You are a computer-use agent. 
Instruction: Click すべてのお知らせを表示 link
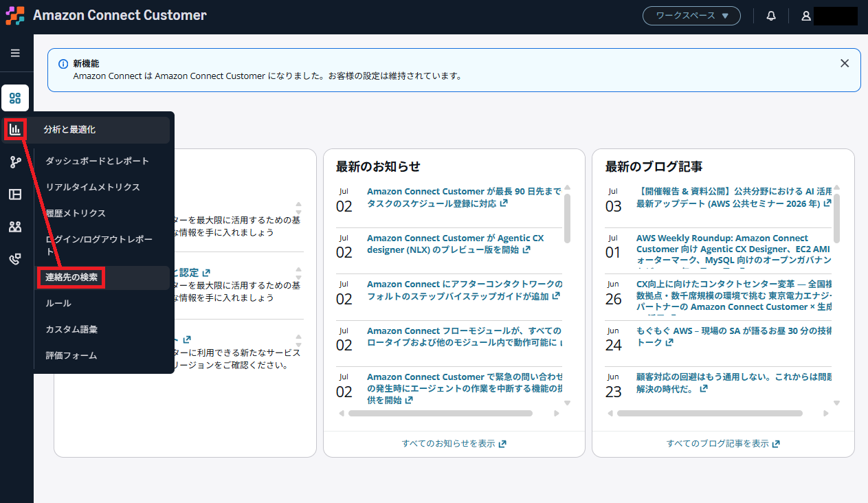[454, 444]
